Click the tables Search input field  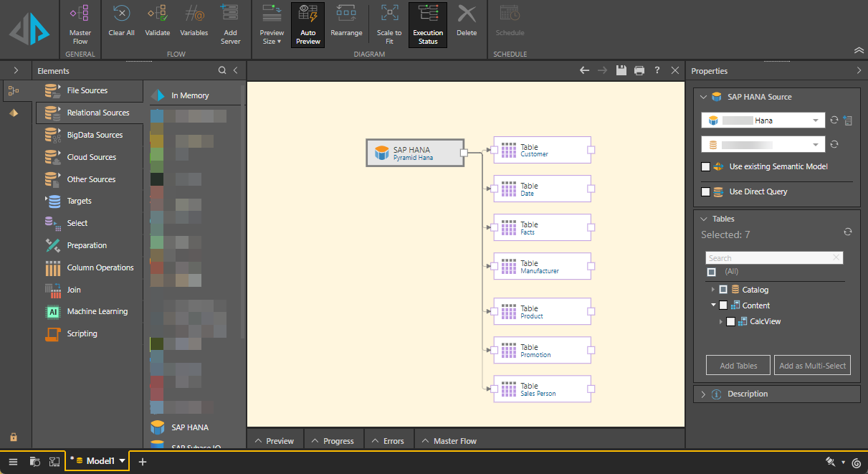click(768, 258)
